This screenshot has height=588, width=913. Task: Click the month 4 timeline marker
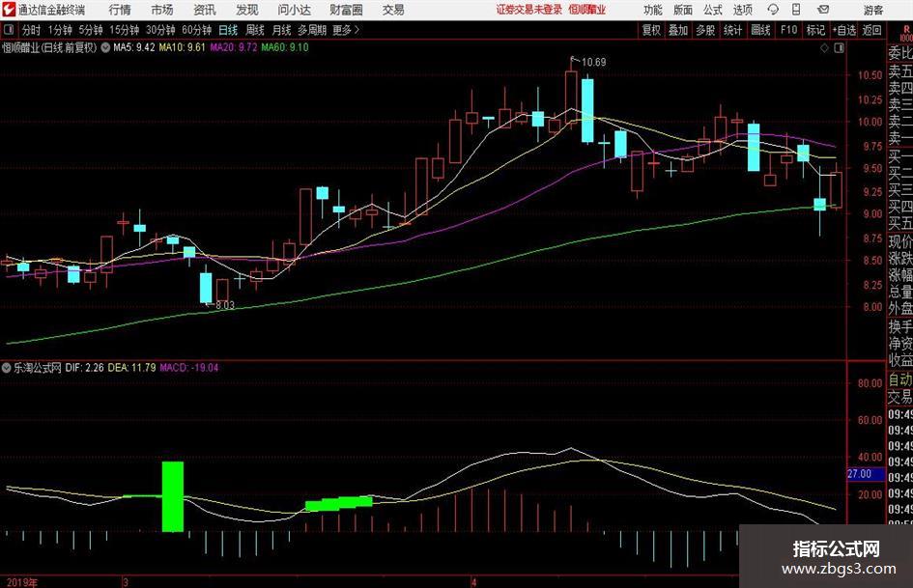pyautogui.click(x=474, y=582)
